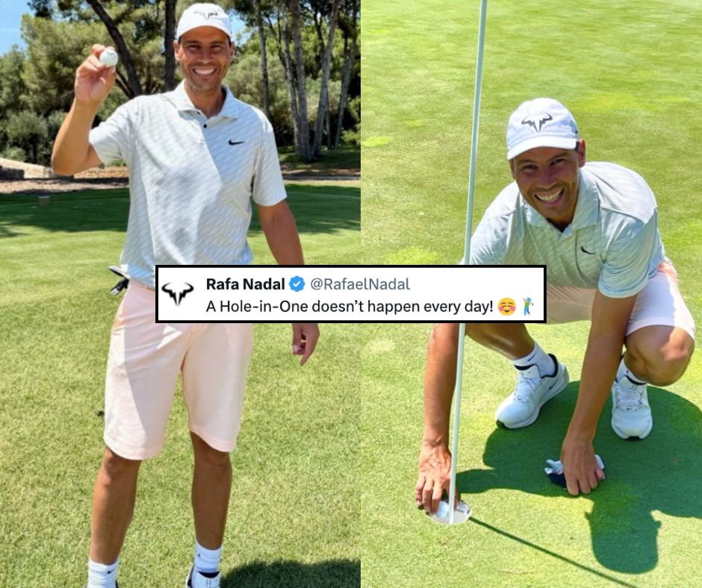This screenshot has width=702, height=588.
Task: Open the @RafaelNadal handle link
Action: pyautogui.click(x=360, y=284)
